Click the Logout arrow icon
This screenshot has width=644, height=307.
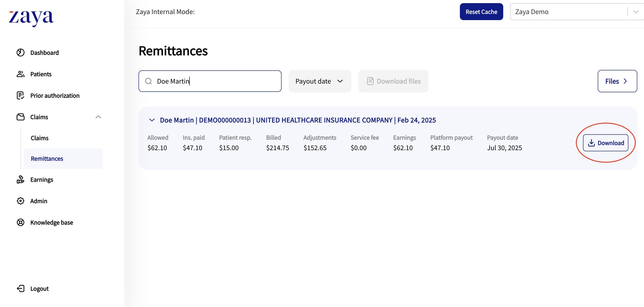coord(21,288)
